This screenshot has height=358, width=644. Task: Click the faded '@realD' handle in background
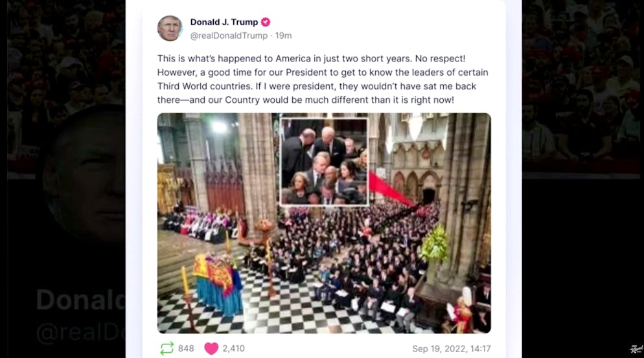pyautogui.click(x=80, y=331)
